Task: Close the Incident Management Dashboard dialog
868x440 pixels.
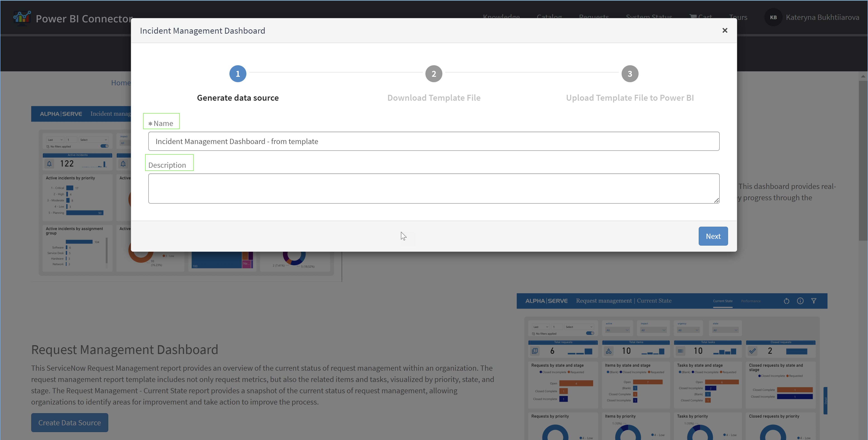Action: click(724, 31)
